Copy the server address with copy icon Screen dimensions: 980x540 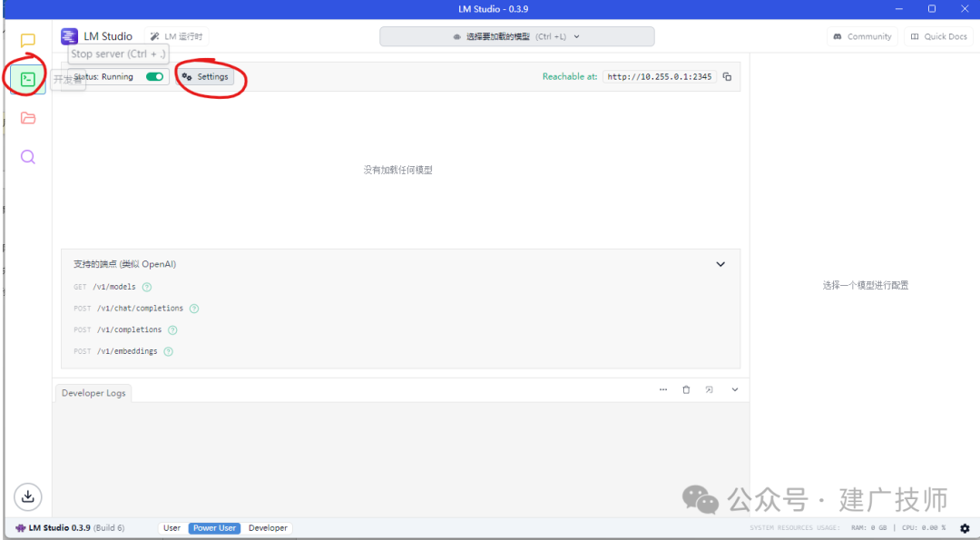pos(727,77)
